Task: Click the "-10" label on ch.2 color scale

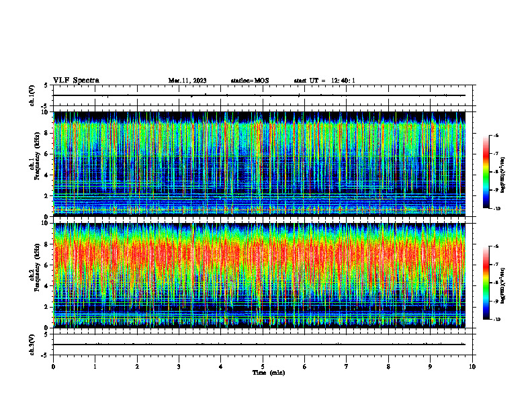Action: (496, 320)
